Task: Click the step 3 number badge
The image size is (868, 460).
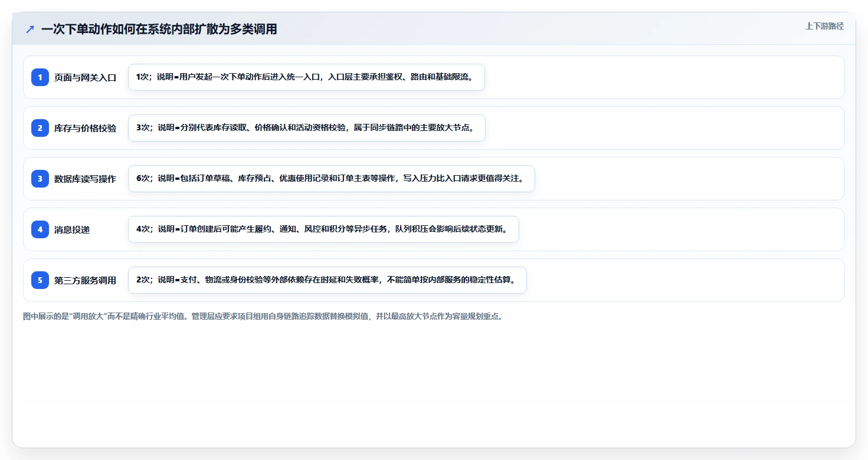Action: [x=40, y=179]
